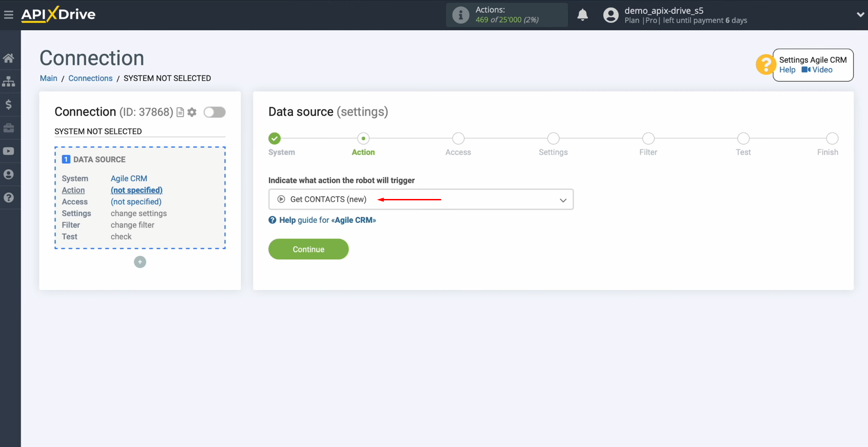Toggle the sidebar with the hamburger menu
The image size is (868, 447).
[9, 14]
